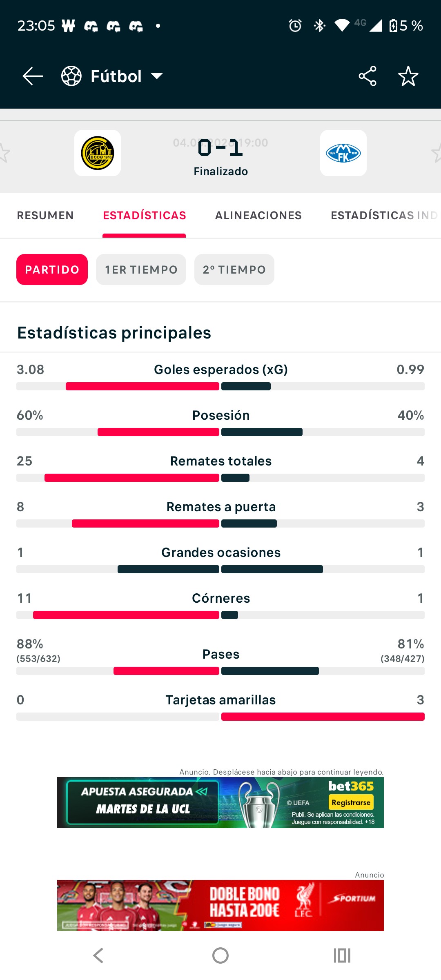Favorite the home team with the left star
Viewport: 441px width, 980px height.
(x=4, y=153)
